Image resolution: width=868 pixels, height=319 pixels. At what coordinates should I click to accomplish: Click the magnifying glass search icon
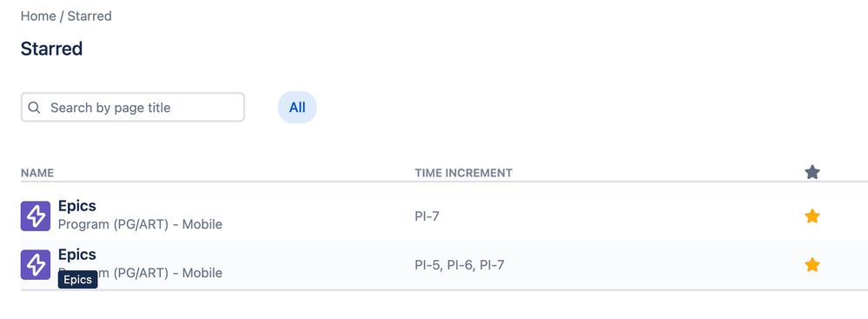(34, 108)
